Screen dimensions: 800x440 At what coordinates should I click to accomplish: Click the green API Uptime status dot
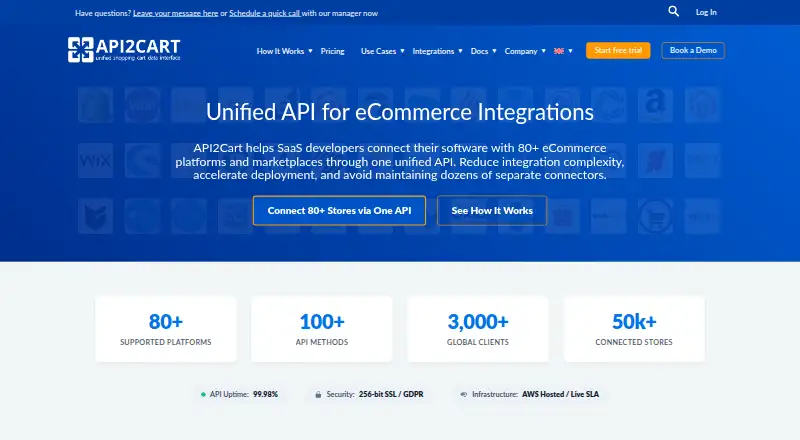(x=203, y=395)
